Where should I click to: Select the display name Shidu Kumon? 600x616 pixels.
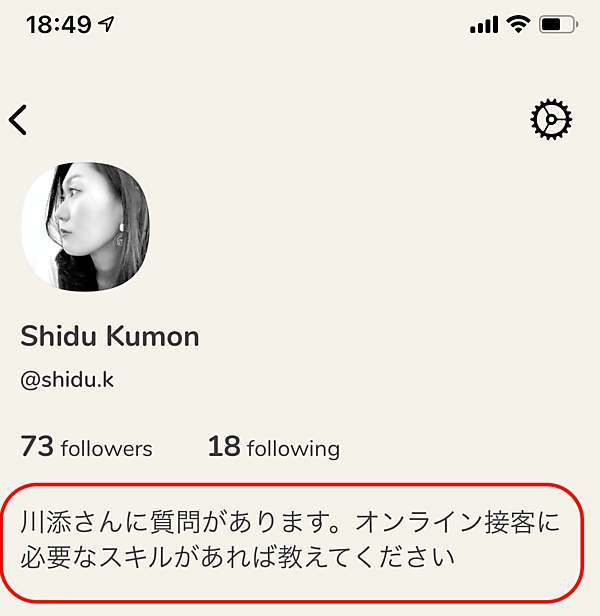pyautogui.click(x=110, y=337)
